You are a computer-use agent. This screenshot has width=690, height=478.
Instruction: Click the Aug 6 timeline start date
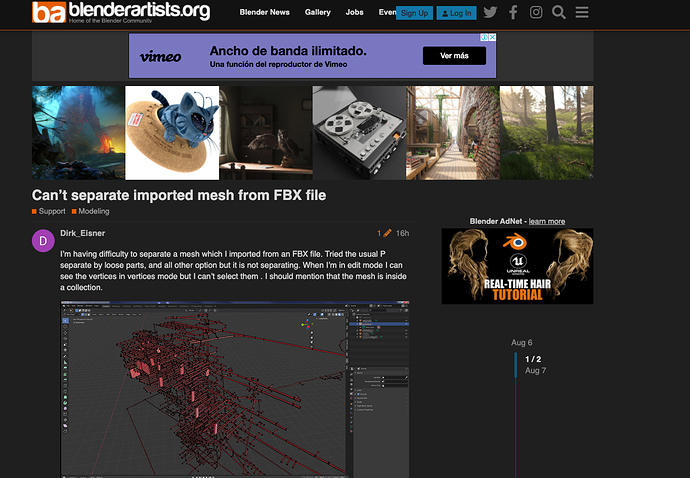pyautogui.click(x=521, y=342)
